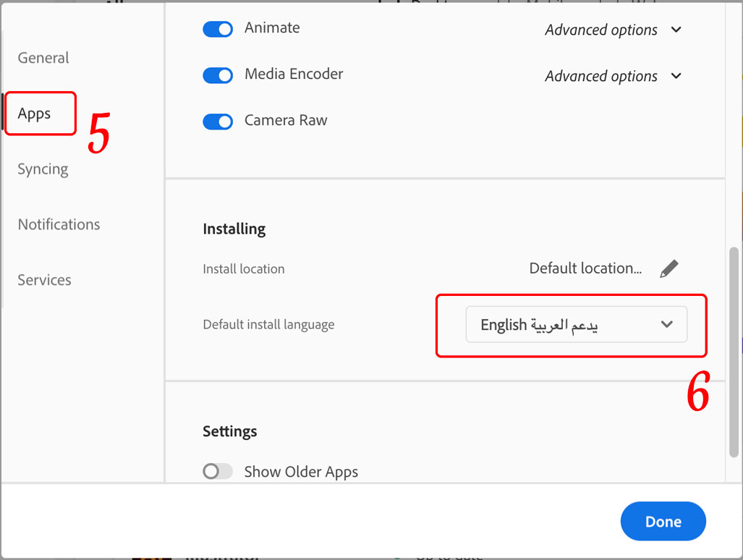Click the Show Older Apps switch icon

coord(217,471)
